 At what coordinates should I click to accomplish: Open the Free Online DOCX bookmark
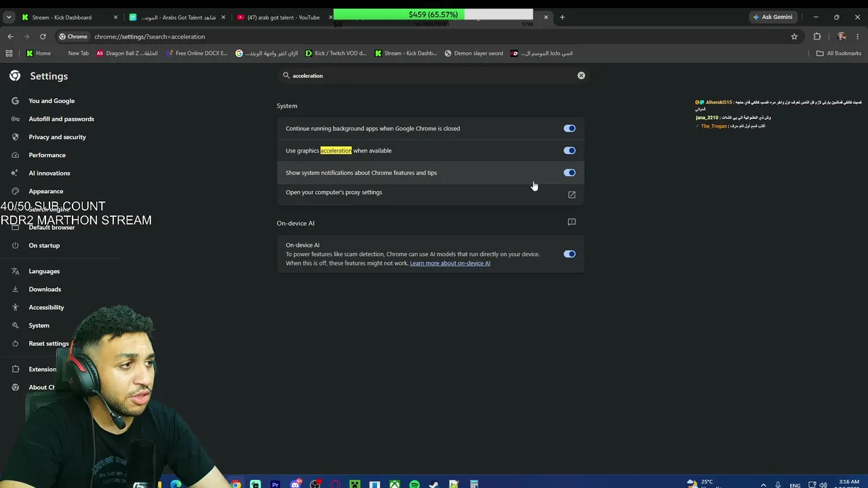[197, 53]
